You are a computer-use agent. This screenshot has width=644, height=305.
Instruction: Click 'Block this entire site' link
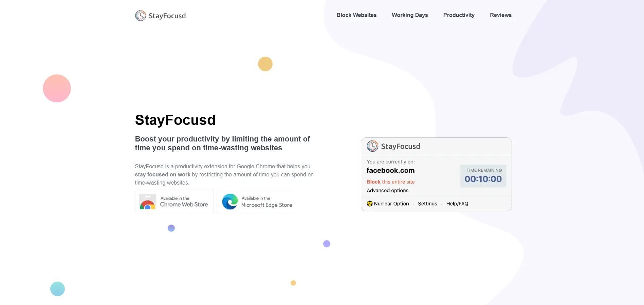[x=390, y=182]
